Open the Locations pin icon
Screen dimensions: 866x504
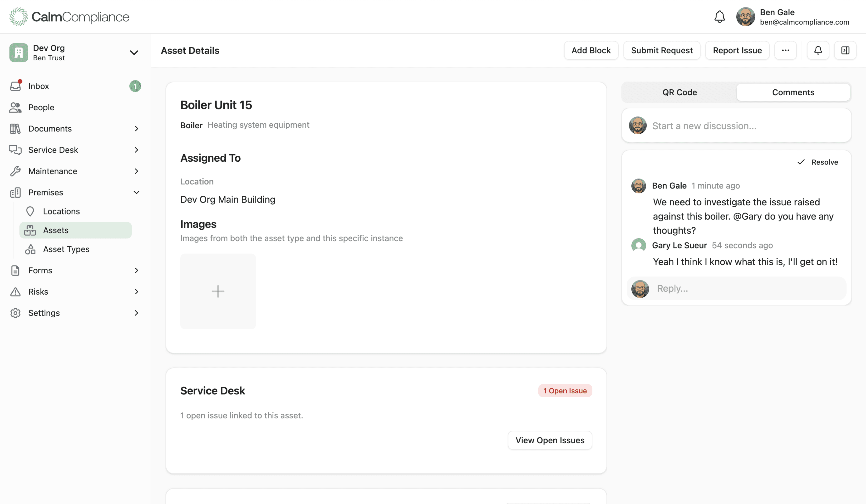[x=30, y=211]
